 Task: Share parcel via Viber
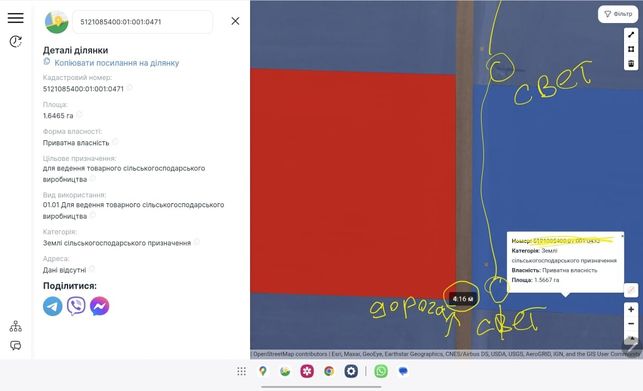click(76, 306)
